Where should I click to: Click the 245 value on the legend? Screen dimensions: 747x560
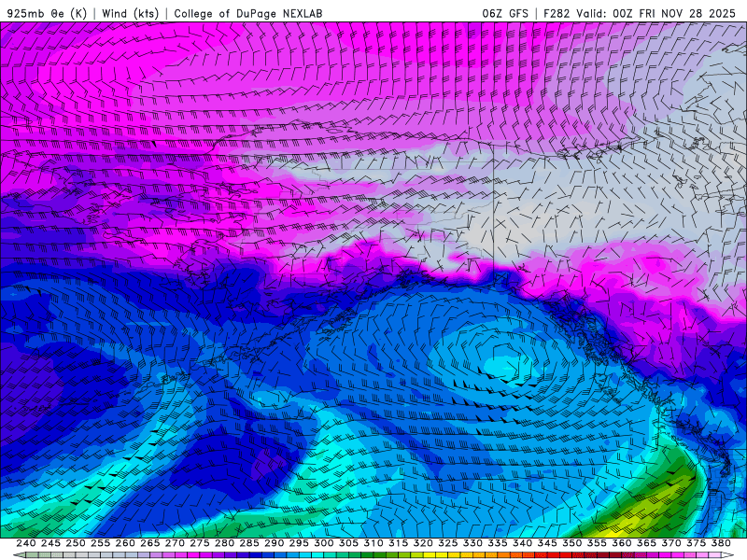click(50, 543)
